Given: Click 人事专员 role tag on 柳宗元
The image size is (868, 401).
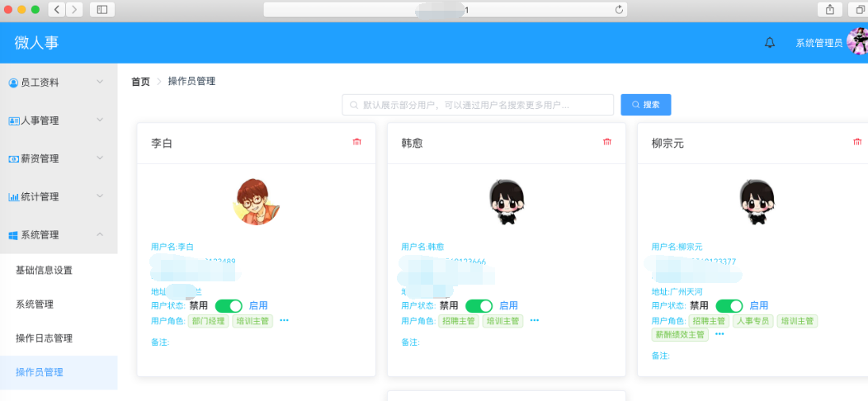Looking at the screenshot, I should pos(752,321).
